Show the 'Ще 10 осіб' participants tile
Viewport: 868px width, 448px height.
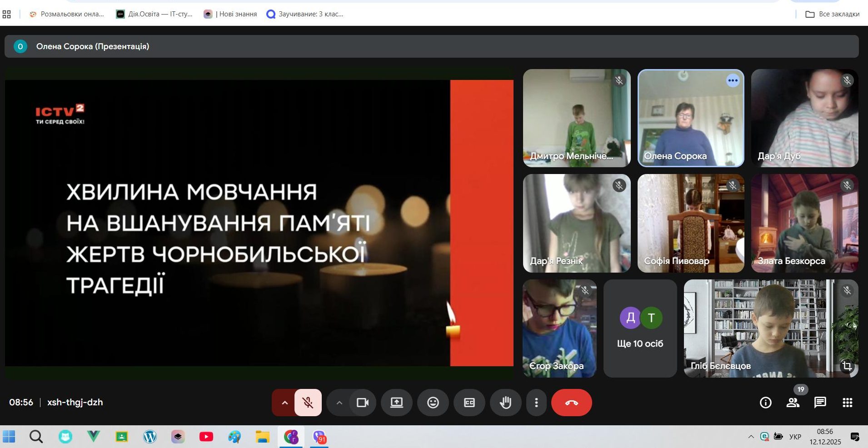[x=640, y=329]
